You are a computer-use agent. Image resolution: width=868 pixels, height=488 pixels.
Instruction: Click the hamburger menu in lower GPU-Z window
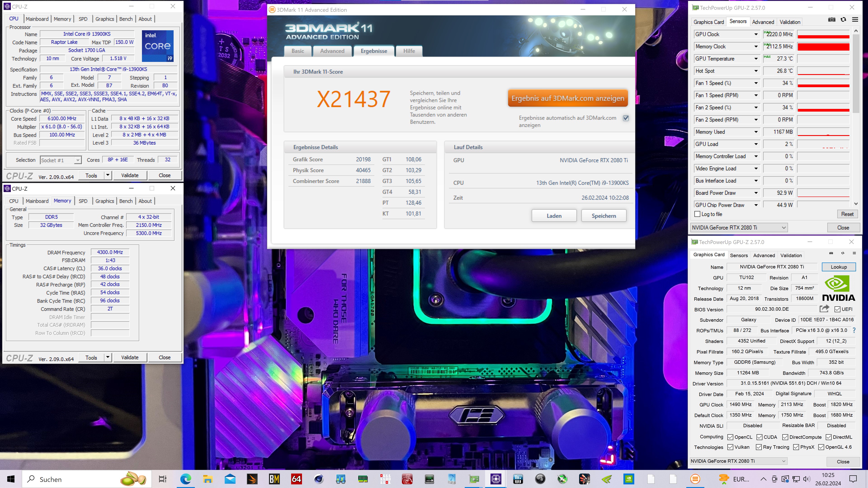point(854,253)
